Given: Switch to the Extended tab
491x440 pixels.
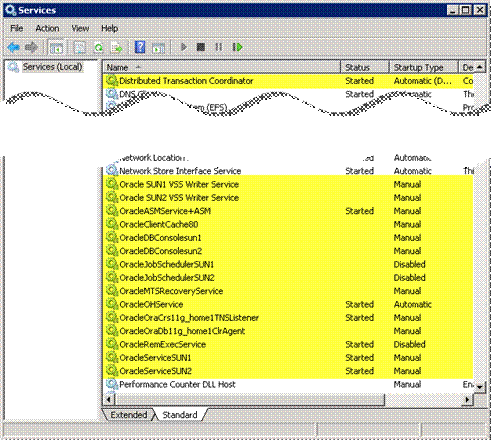Looking at the screenshot, I should [129, 415].
